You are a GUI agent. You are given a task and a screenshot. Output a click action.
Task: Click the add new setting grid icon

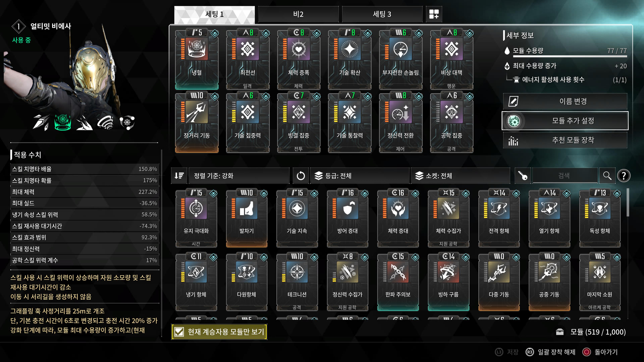tap(434, 14)
